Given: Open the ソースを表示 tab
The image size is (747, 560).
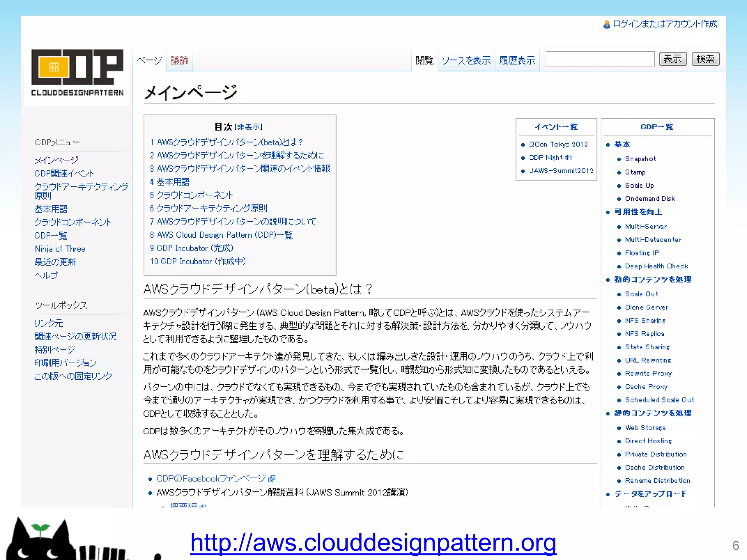Looking at the screenshot, I should pyautogui.click(x=466, y=60).
